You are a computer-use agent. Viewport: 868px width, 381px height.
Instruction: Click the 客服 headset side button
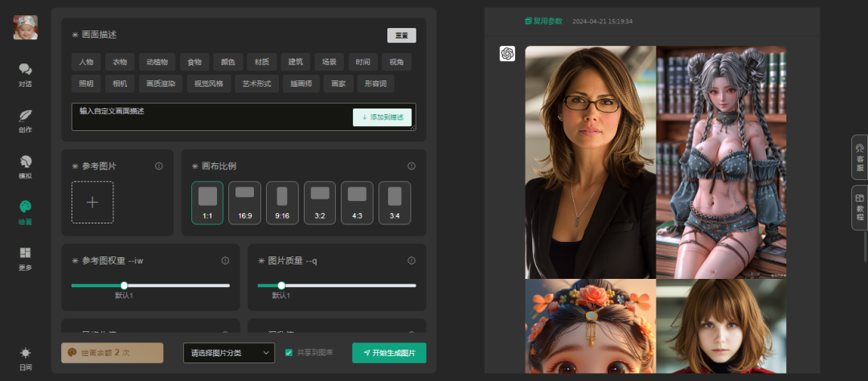click(859, 158)
